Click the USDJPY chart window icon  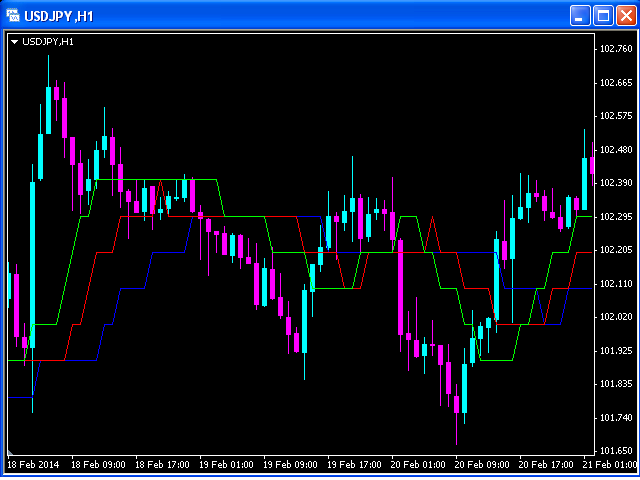point(13,16)
